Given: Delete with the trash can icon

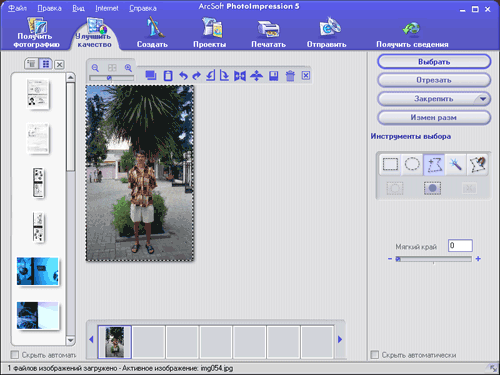Looking at the screenshot, I should point(290,76).
